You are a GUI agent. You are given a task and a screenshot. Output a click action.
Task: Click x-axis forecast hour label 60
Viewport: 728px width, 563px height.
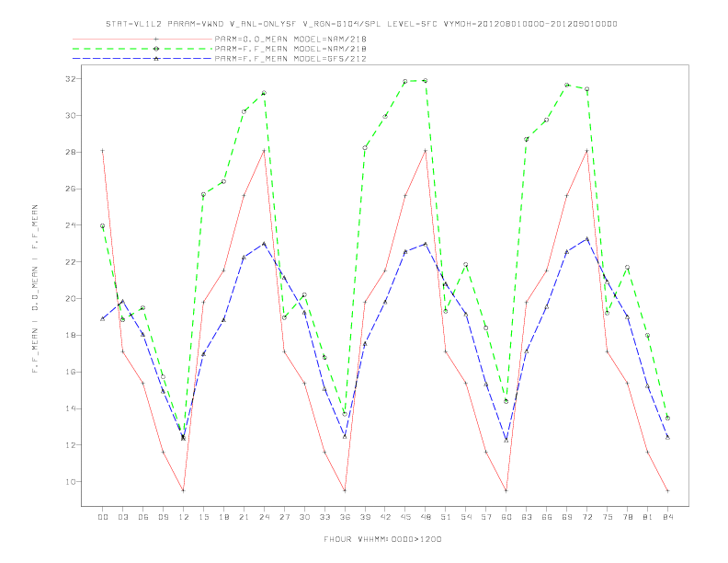coord(506,517)
